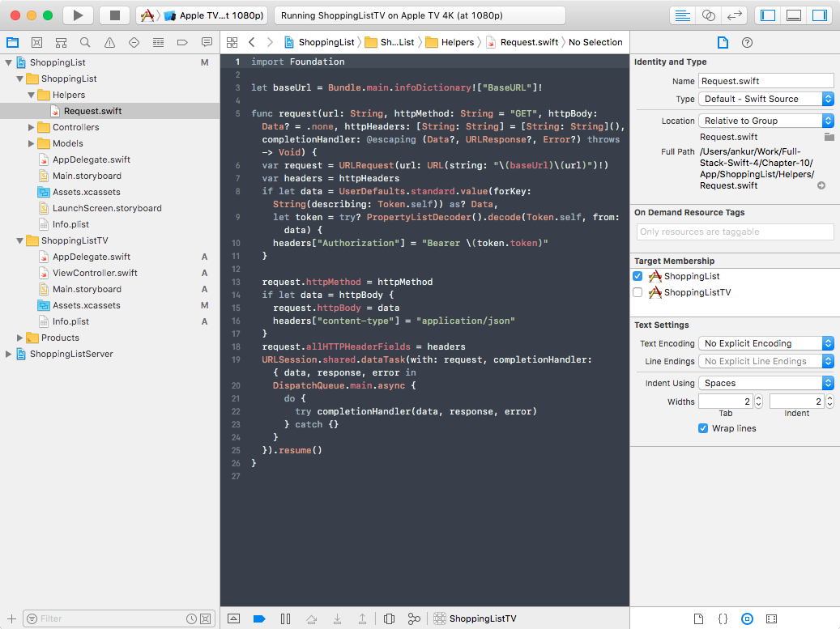840x629 pixels.
Task: Expand the Models folder
Action: [31, 143]
